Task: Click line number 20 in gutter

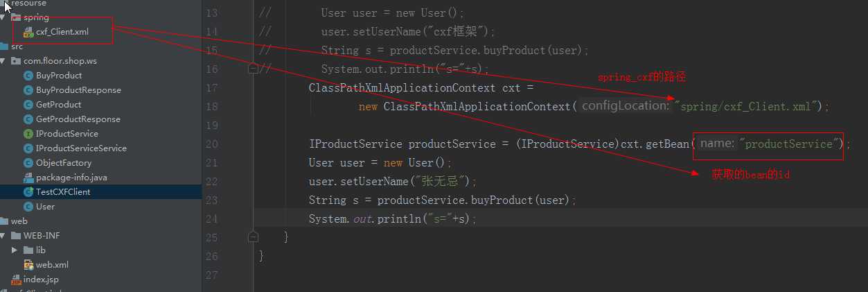Action: pos(212,144)
